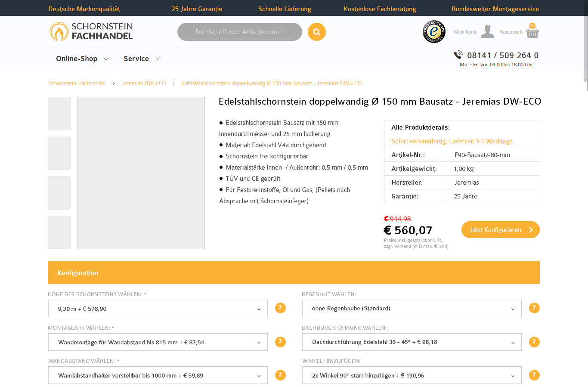The image size is (588, 387).
Task: Click the price € 560,07
Action: click(408, 230)
